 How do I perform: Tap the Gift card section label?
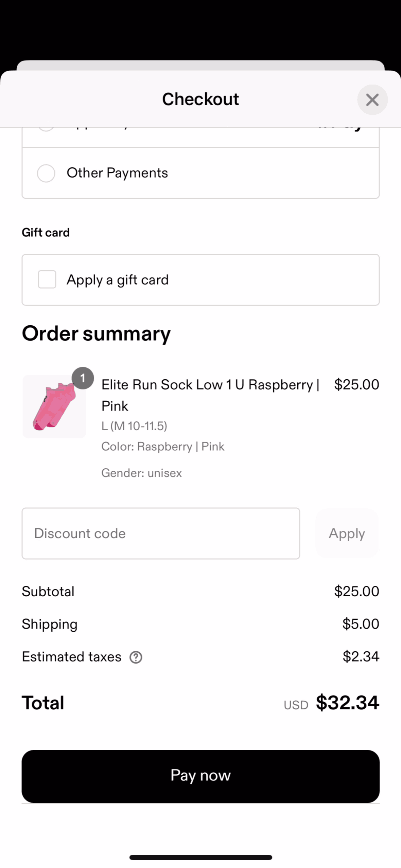point(46,233)
